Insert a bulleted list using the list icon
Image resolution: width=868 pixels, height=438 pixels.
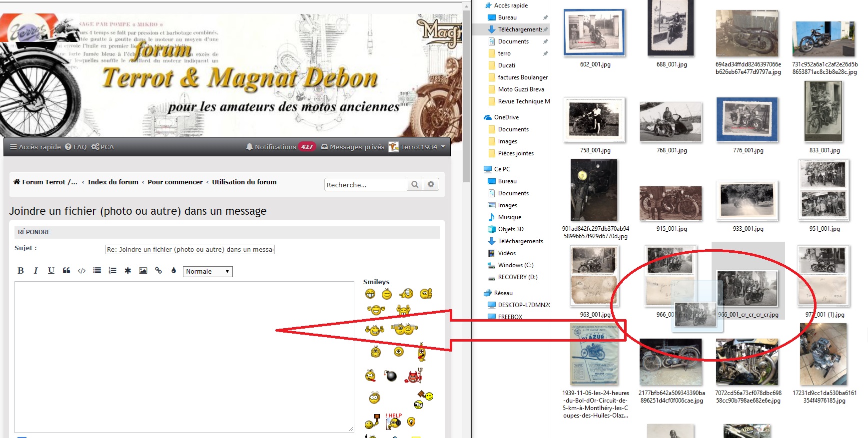coord(97,271)
